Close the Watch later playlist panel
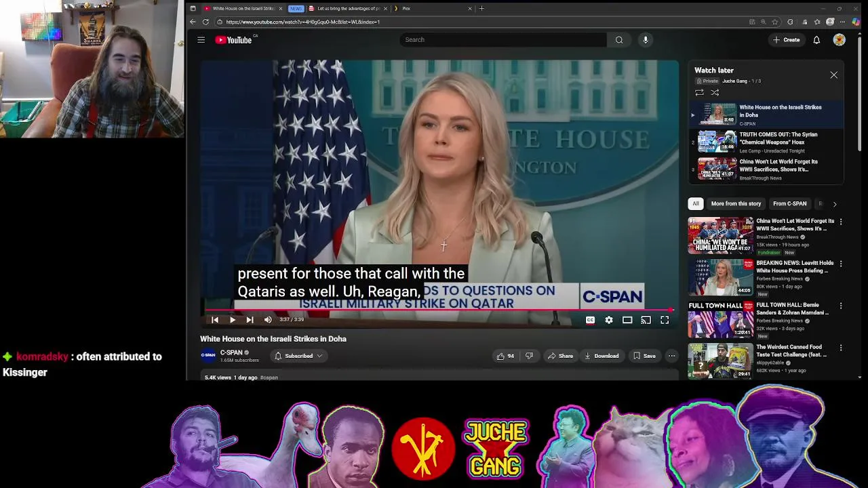Viewport: 868px width, 488px height. click(834, 75)
